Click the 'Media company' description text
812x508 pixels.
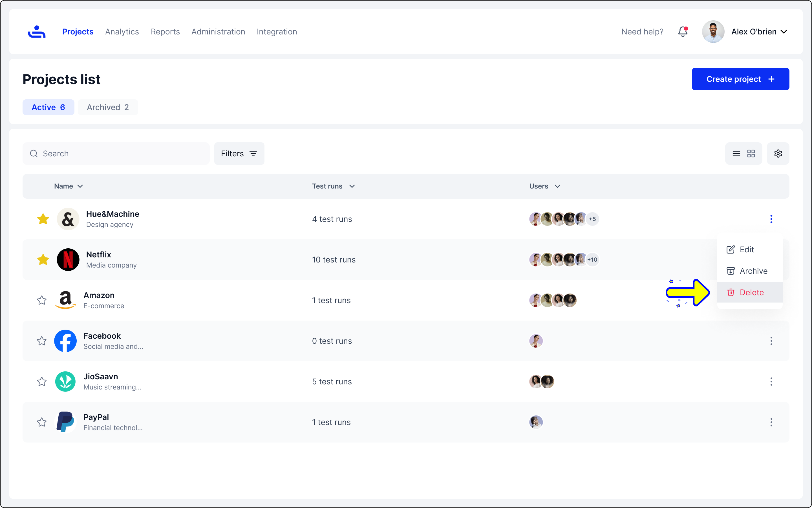[111, 265]
